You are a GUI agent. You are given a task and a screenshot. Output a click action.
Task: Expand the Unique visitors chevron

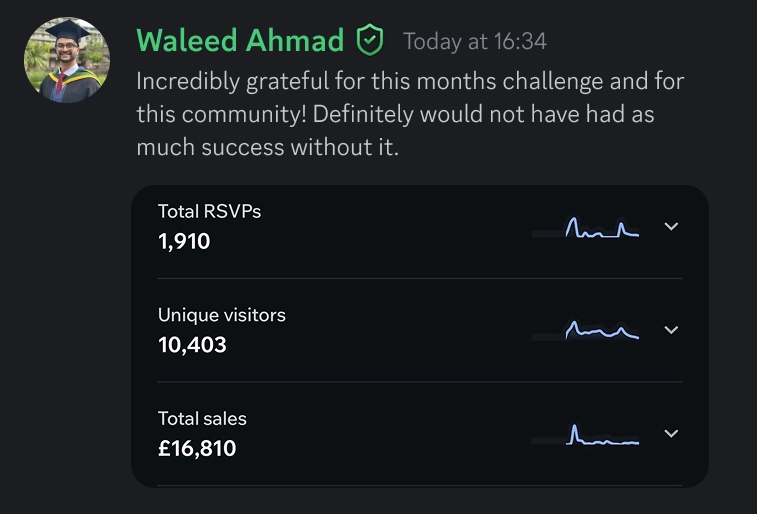[x=671, y=330]
